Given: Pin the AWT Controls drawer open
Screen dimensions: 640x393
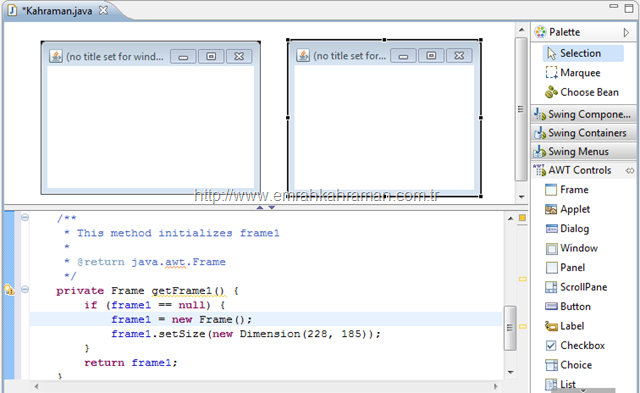Looking at the screenshot, I should click(x=630, y=171).
